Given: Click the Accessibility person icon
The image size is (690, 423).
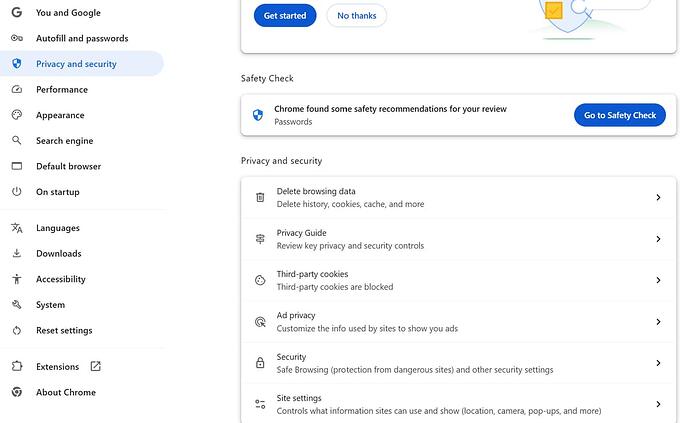Looking at the screenshot, I should 16,279.
